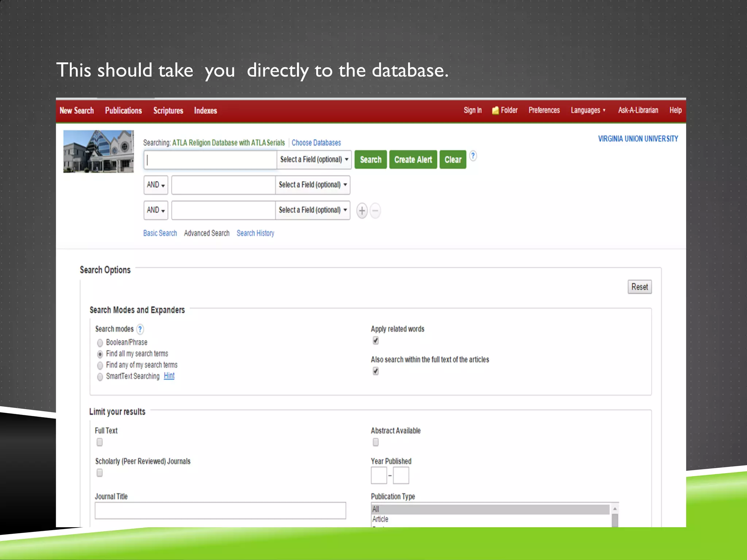Open New Search menu item

coord(77,110)
